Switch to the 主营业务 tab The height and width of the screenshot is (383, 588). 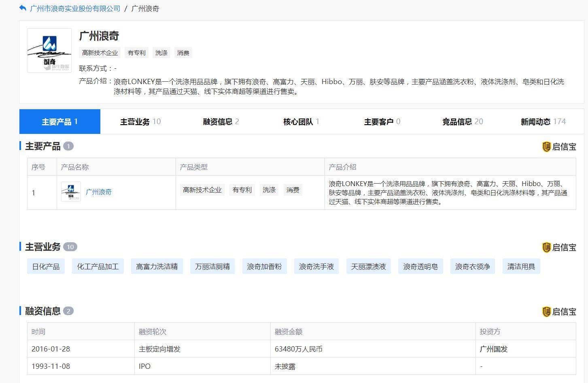(140, 121)
